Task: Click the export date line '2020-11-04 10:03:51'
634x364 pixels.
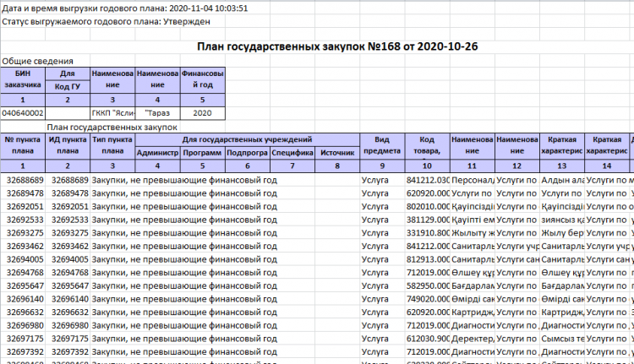Action: [x=208, y=8]
